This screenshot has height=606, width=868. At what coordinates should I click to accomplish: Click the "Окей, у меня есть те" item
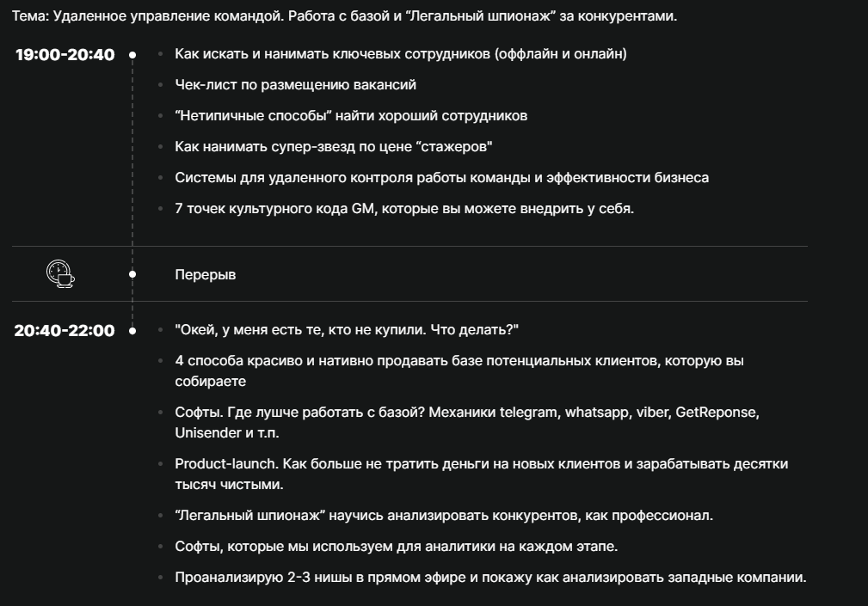(x=347, y=331)
